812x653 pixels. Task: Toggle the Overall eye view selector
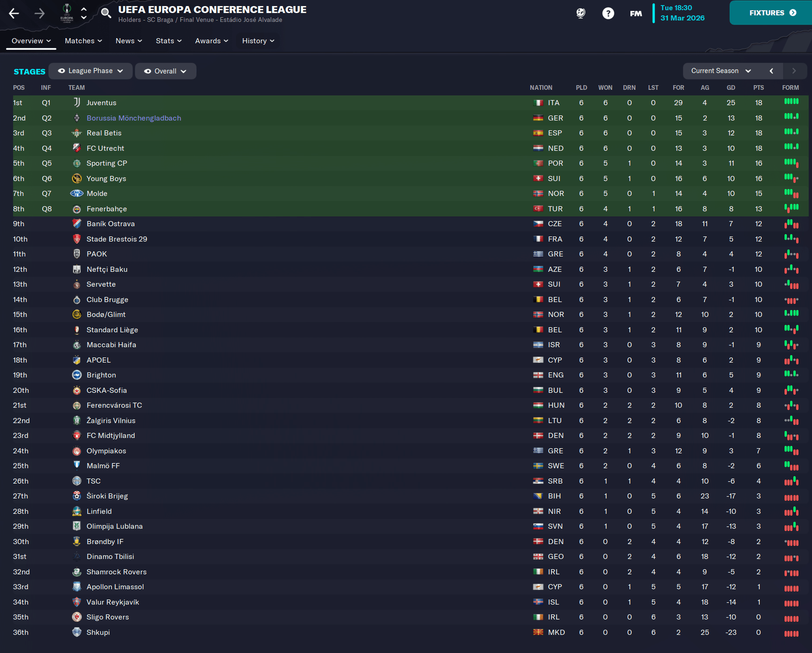pos(165,71)
